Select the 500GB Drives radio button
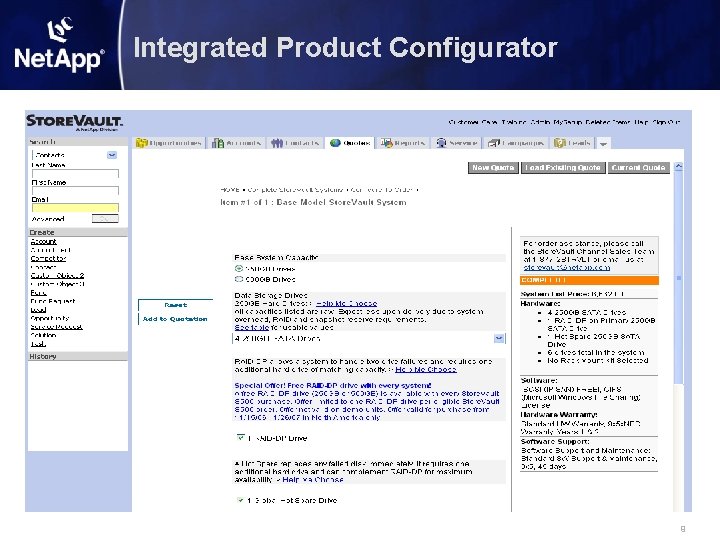720x540 pixels. coord(239,279)
